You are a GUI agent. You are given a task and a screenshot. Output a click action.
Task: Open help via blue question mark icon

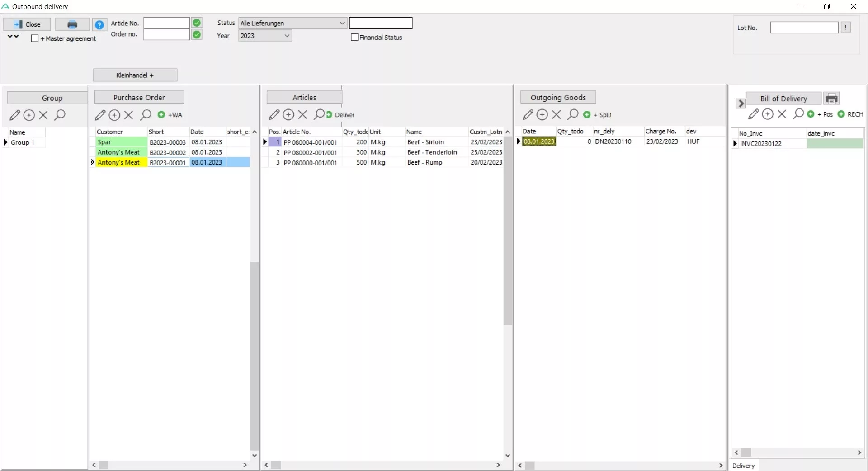pos(99,24)
